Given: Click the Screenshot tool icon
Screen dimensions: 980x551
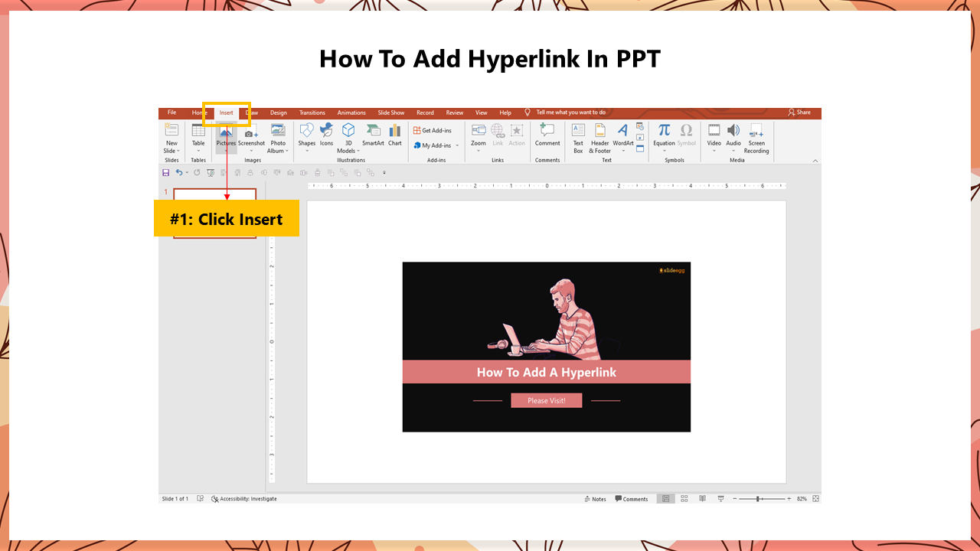Looking at the screenshot, I should tap(251, 132).
